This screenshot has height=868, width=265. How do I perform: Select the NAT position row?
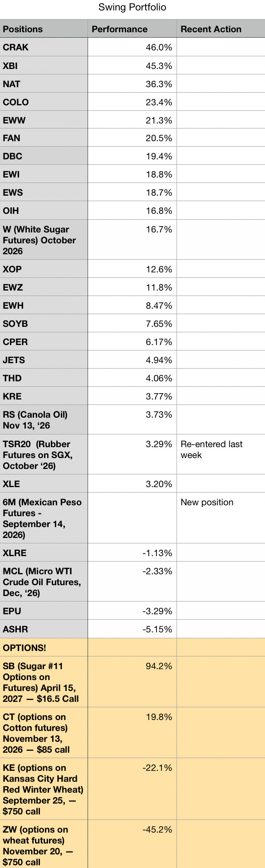pyautogui.click(x=132, y=84)
